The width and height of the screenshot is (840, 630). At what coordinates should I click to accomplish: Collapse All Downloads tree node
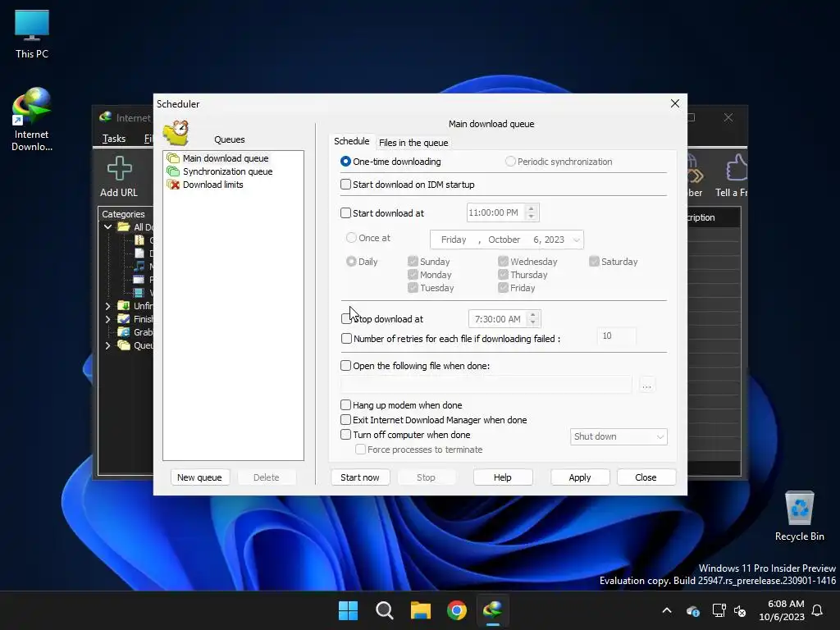tap(107, 226)
